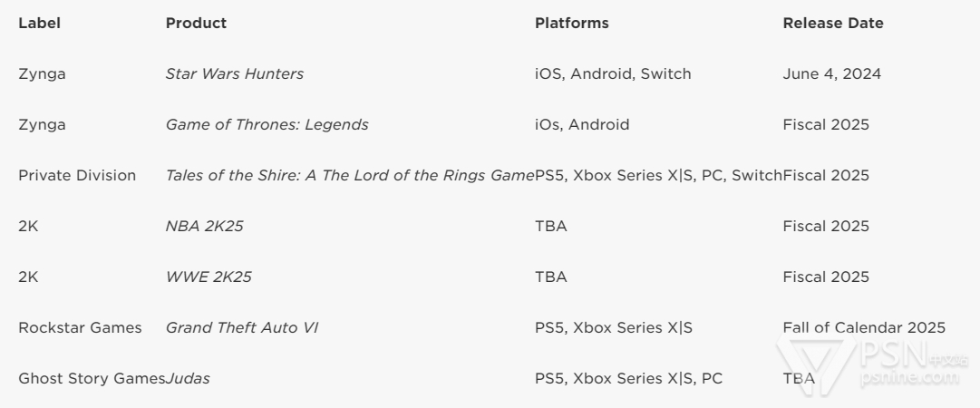This screenshot has height=408, width=980.
Task: Click the TBA platforms cell for NBA 2K25
Action: click(551, 226)
